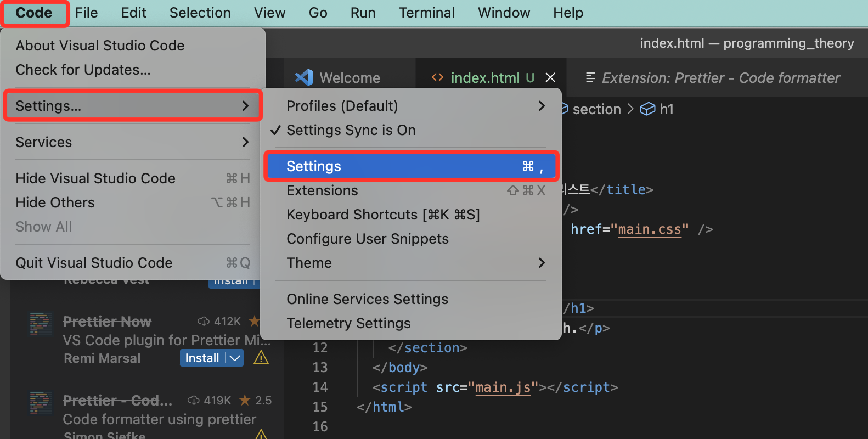
Task: Open the Edit menu
Action: click(x=133, y=13)
